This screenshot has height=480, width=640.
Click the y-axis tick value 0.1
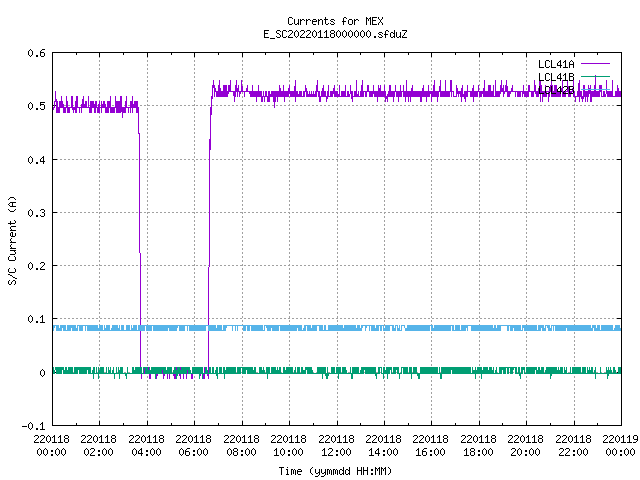36,319
